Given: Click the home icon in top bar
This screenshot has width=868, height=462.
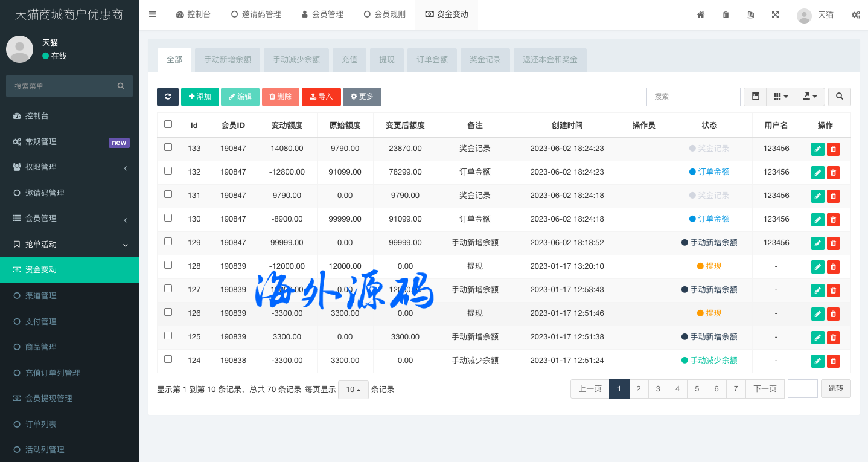Looking at the screenshot, I should click(x=701, y=14).
